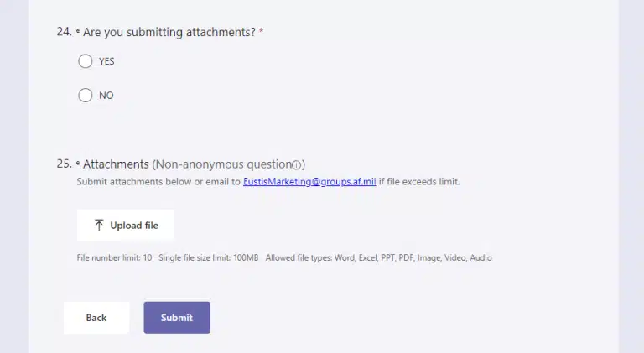Click question number 25
The image size is (644, 353).
pos(64,164)
